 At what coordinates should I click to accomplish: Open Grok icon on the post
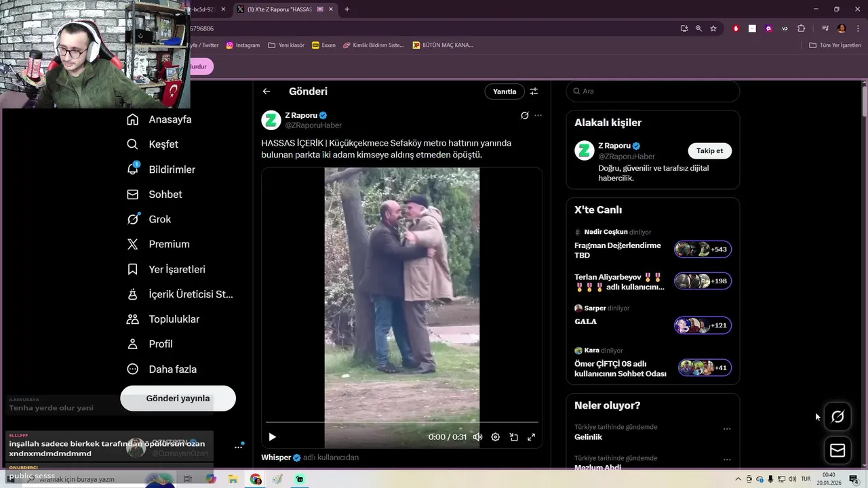pos(524,115)
